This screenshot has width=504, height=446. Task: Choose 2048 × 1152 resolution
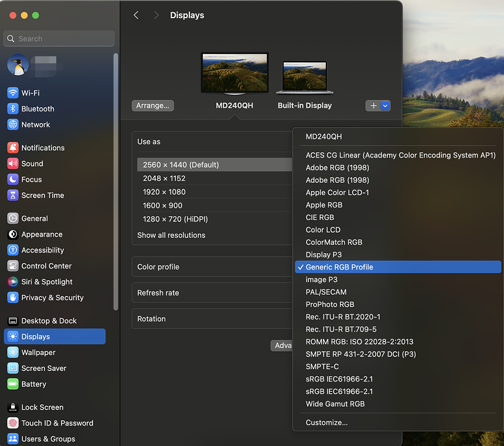[214, 178]
